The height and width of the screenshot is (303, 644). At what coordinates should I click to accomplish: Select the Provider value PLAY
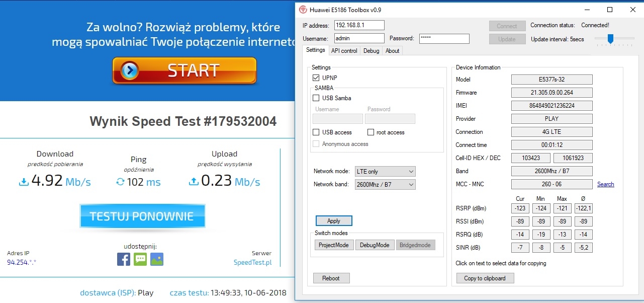point(552,119)
